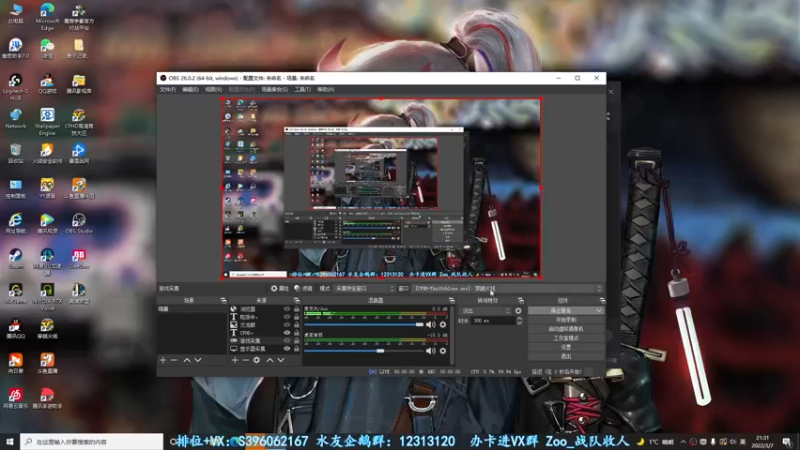The image size is (800, 450).
Task: Click the 退出 exit button in Controls
Action: point(566,356)
